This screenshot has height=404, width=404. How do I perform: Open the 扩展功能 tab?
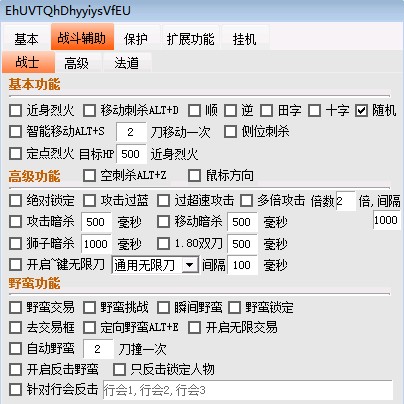[191, 39]
